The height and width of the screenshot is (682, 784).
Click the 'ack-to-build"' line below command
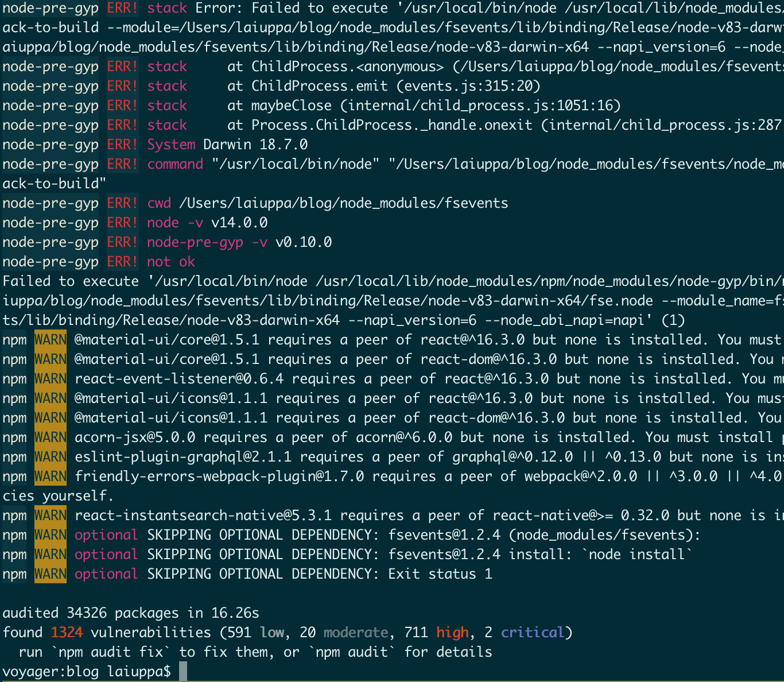click(x=55, y=183)
